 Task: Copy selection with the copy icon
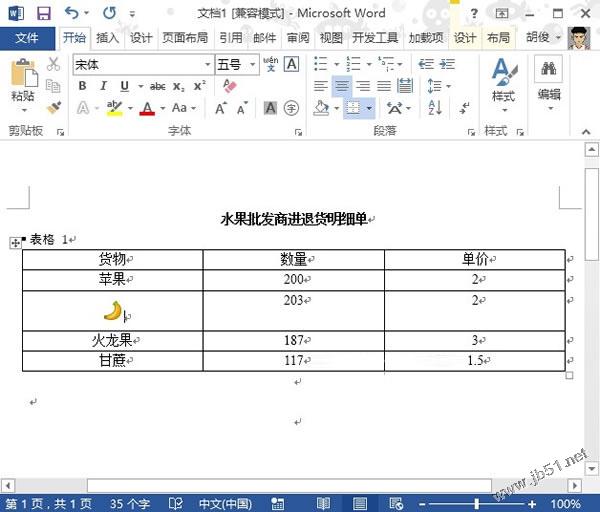(53, 86)
